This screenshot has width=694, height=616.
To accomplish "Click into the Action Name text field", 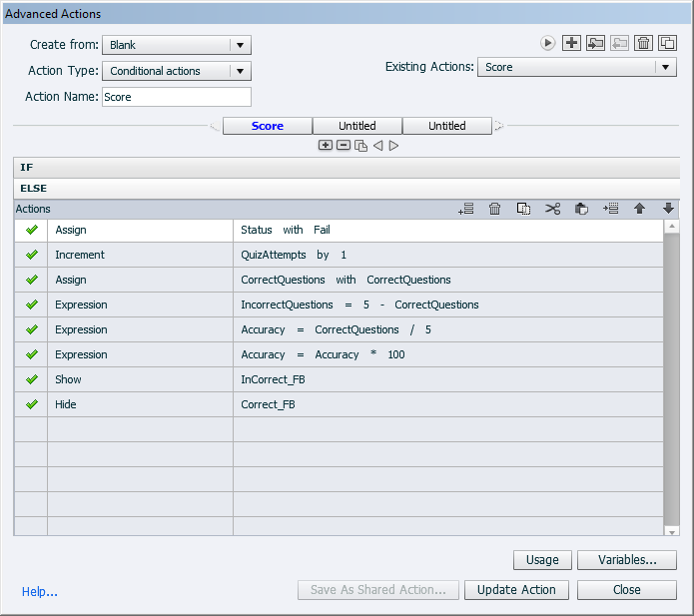I will pyautogui.click(x=176, y=97).
